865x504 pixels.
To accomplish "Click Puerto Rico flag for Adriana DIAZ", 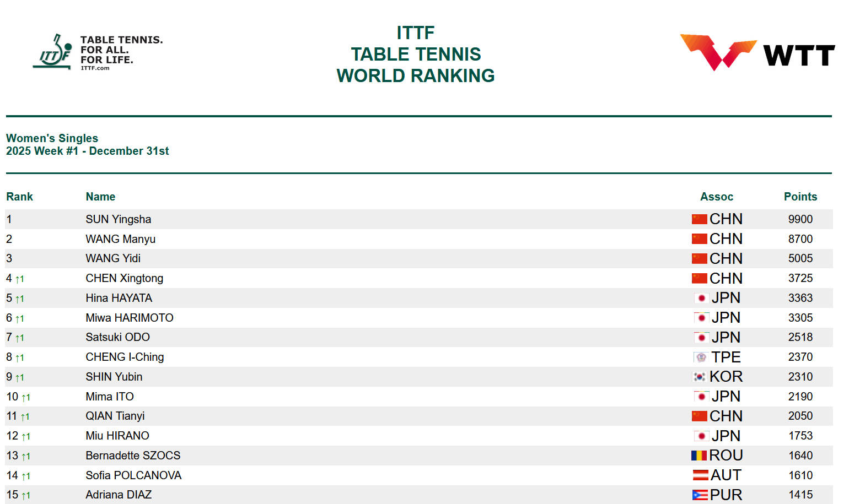I will point(700,495).
